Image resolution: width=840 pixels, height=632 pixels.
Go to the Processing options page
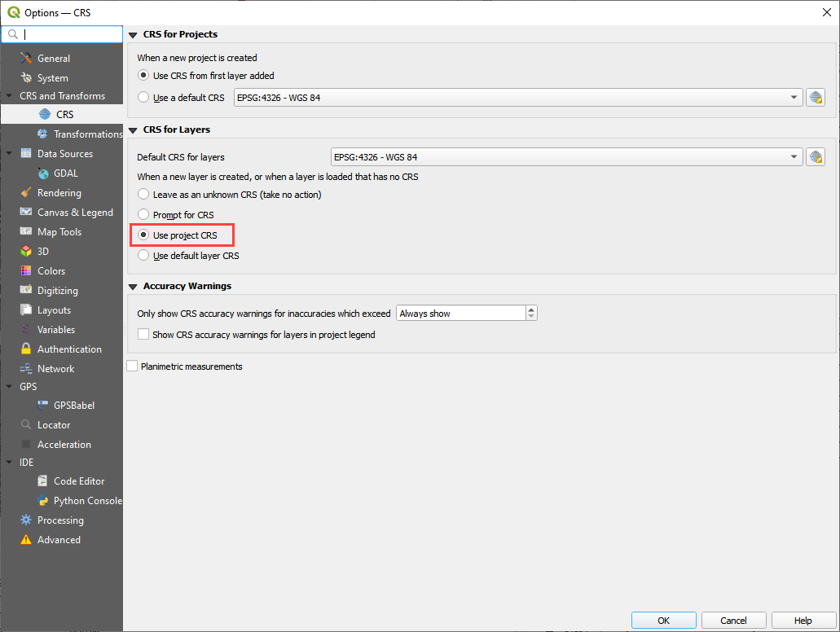60,520
